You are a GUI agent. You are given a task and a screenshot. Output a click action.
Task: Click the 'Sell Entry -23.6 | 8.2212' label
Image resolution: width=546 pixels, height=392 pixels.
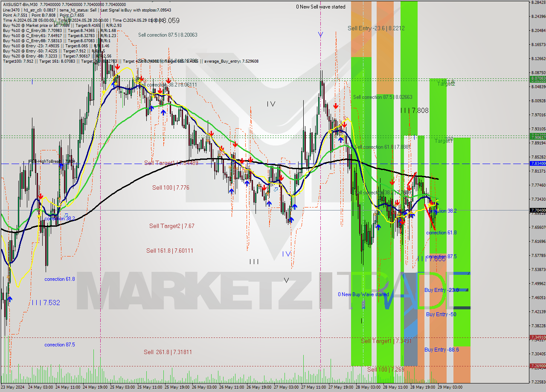pos(376,28)
